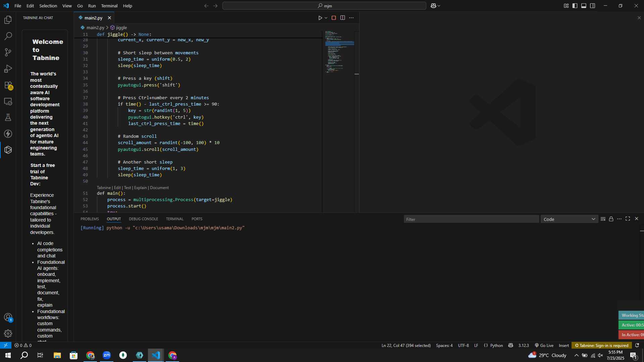
Task: Clear the Output panel
Action: coord(603,219)
